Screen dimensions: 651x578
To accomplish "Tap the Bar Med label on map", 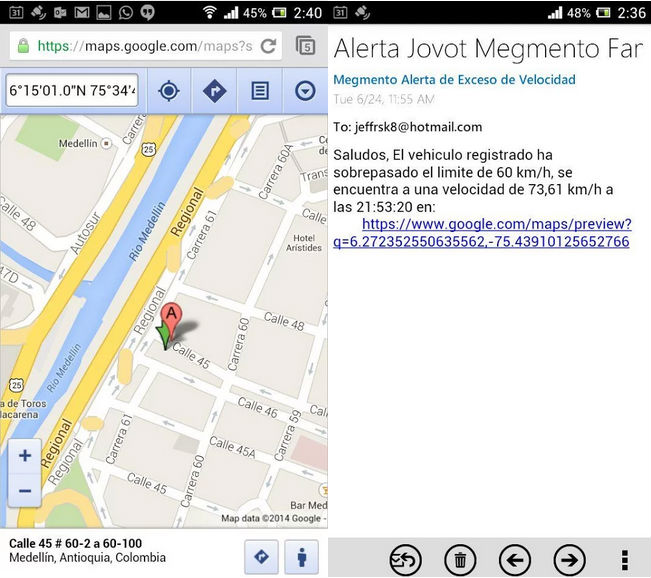I will click(x=308, y=505).
